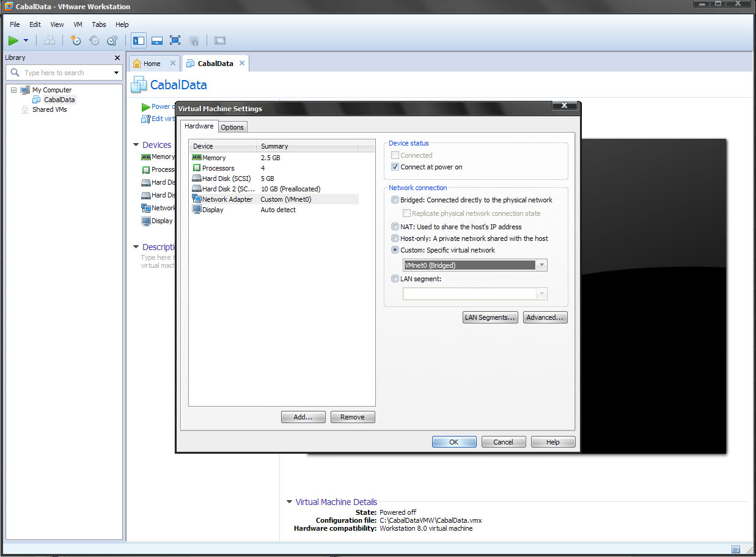Click the Memory chip icon in Settings list
756x557 pixels.
[x=197, y=158]
